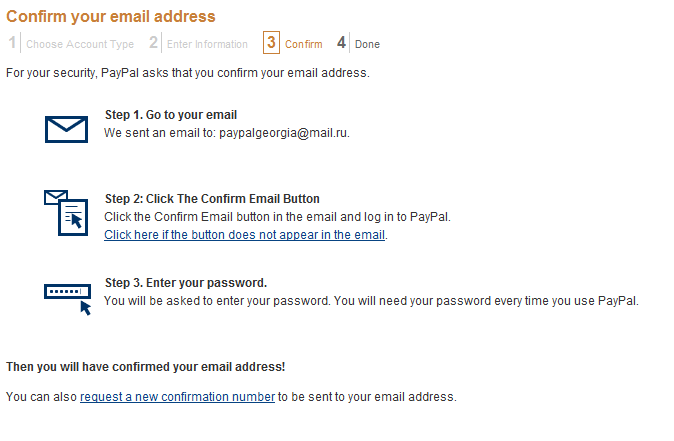Click the 'For your security' intro sentence

(x=187, y=73)
